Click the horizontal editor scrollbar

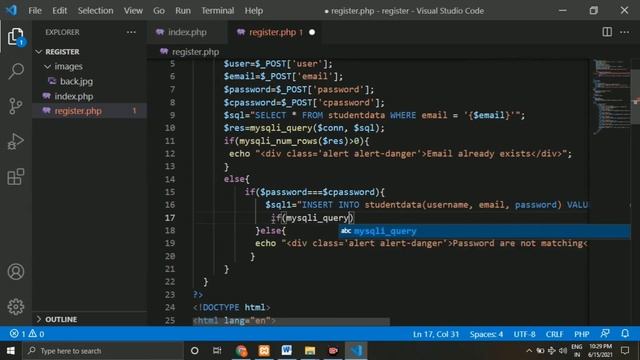coord(291,322)
